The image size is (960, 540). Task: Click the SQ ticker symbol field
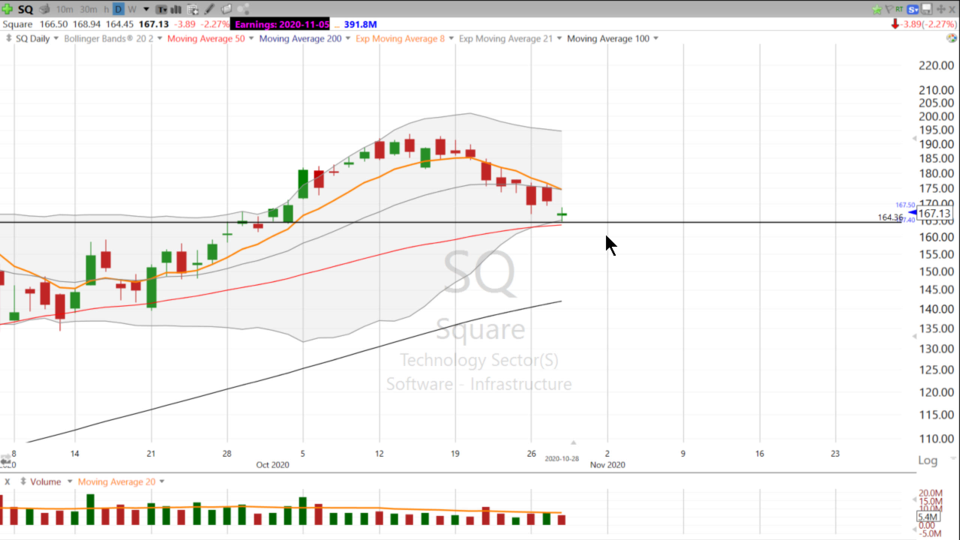click(x=26, y=9)
